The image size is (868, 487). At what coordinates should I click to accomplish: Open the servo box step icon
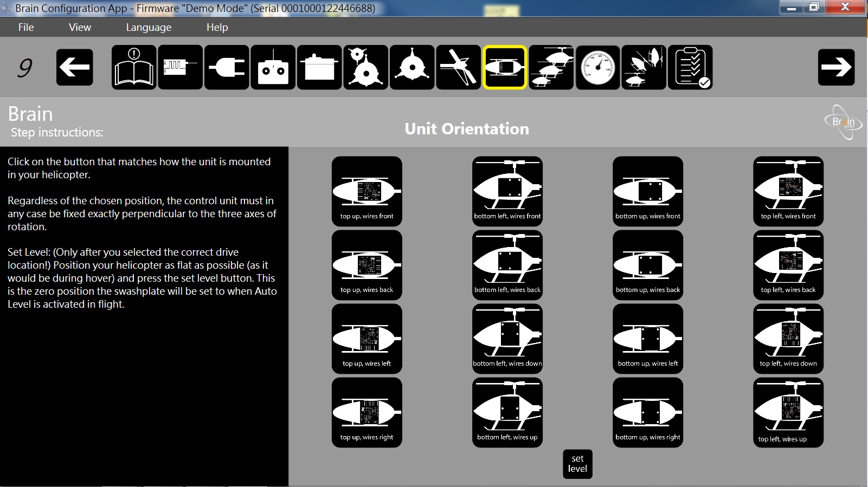click(319, 67)
